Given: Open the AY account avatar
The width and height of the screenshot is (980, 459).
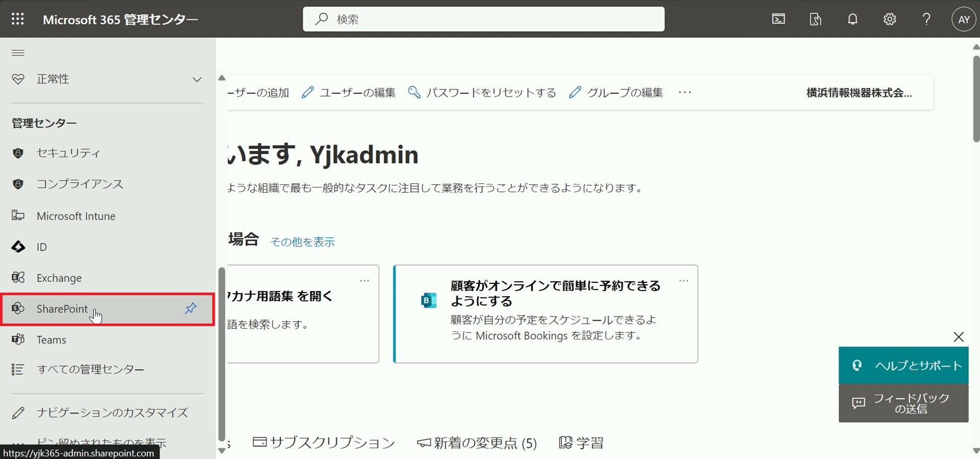Looking at the screenshot, I should pos(964,19).
